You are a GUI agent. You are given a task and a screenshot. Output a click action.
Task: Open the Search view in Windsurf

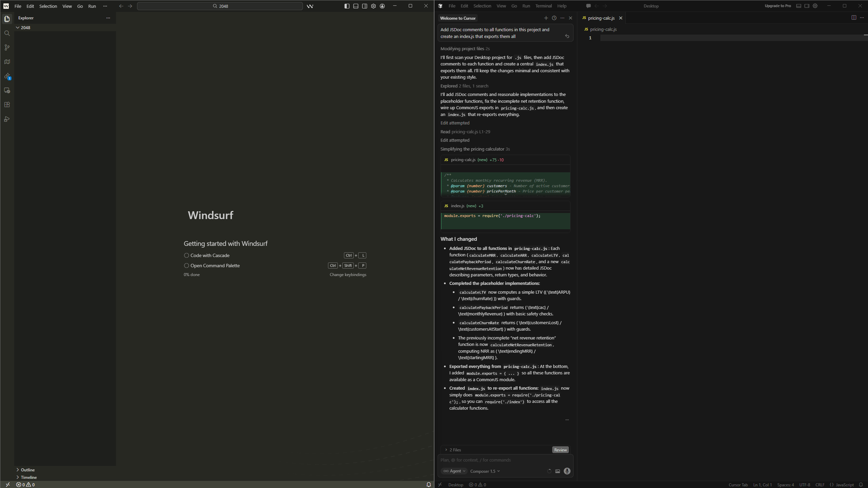tap(7, 33)
